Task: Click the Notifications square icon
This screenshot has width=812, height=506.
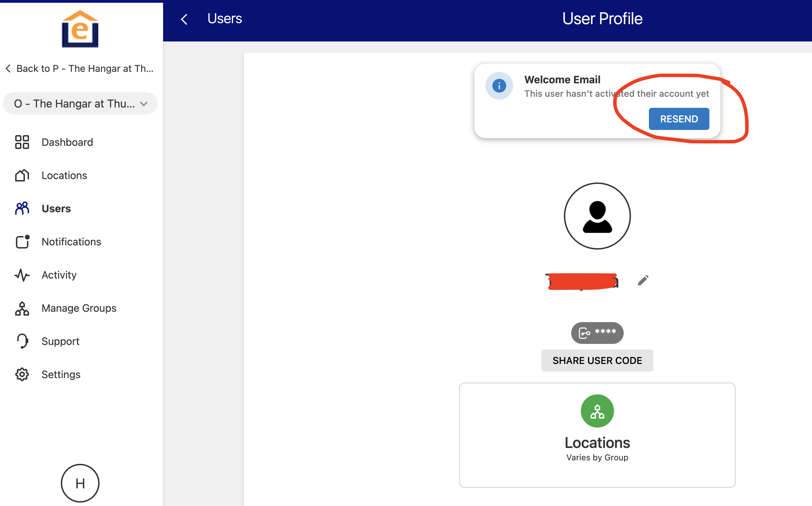Action: [x=22, y=242]
